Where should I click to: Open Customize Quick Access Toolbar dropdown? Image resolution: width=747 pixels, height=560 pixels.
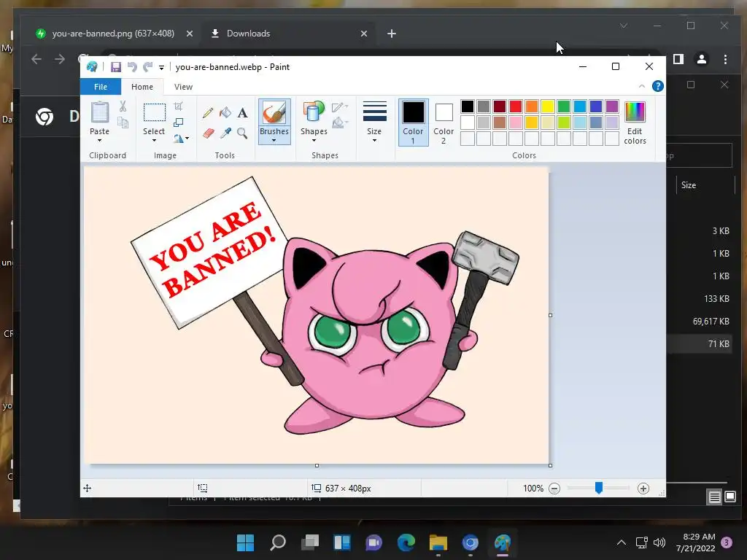pyautogui.click(x=161, y=68)
